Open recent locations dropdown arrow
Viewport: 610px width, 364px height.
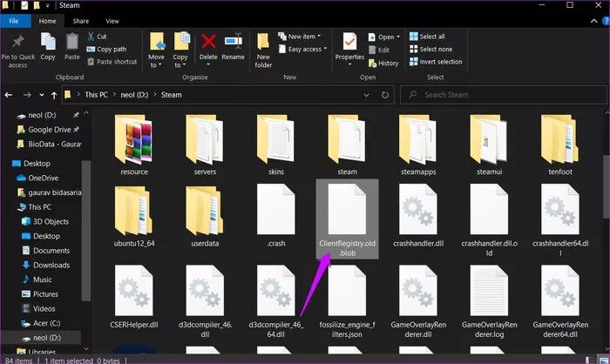[42, 95]
